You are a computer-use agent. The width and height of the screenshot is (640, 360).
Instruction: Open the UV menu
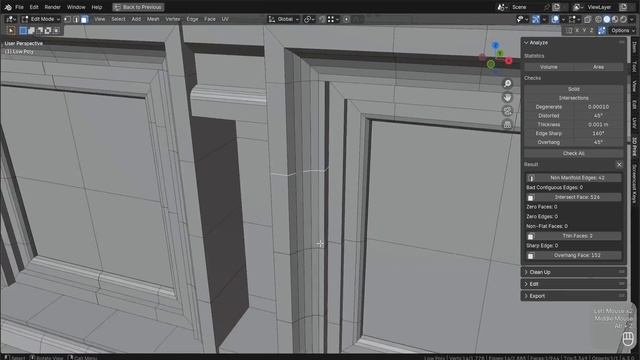(225, 19)
